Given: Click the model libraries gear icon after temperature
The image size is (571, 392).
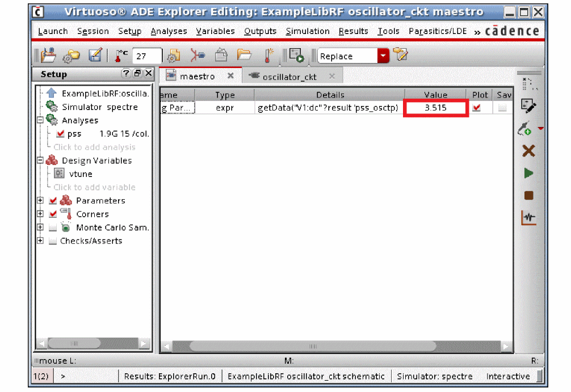Looking at the screenshot, I should pyautogui.click(x=174, y=56).
